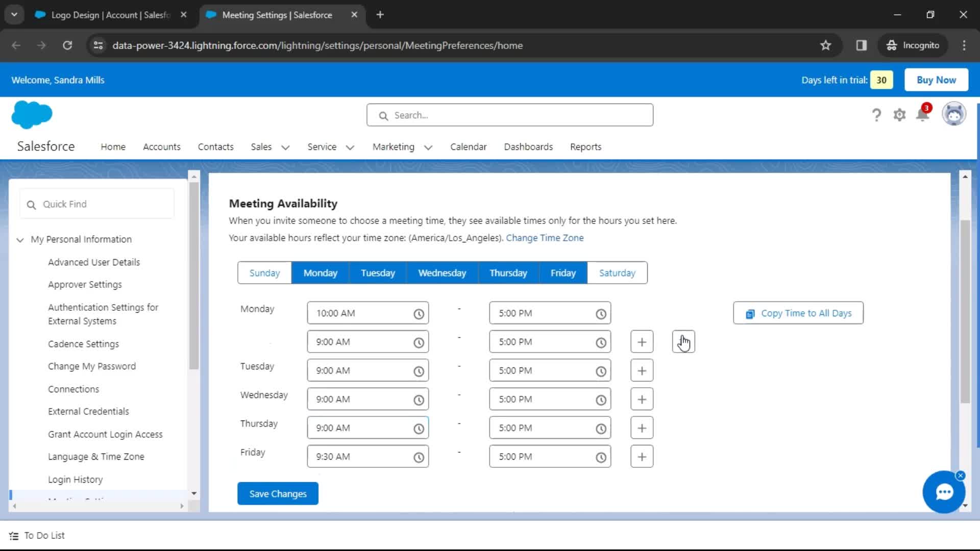Open the Contacts nav item
Viewport: 980px width, 551px height.
(x=215, y=147)
